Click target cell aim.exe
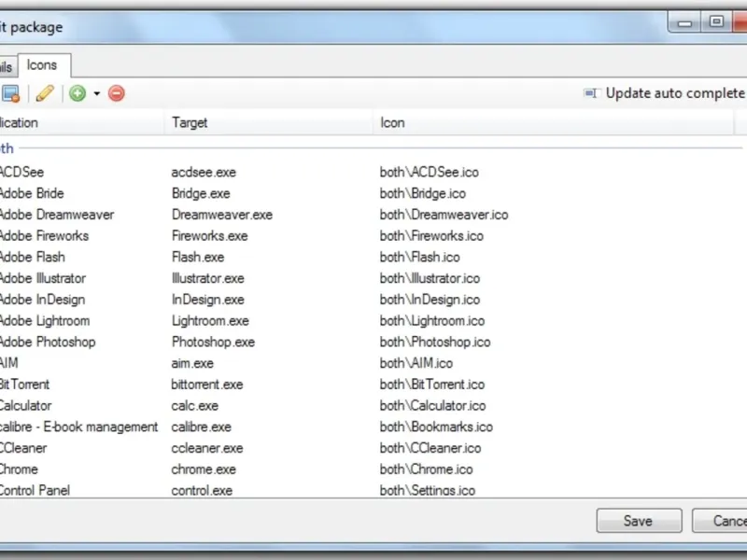This screenshot has height=560, width=747. point(192,363)
